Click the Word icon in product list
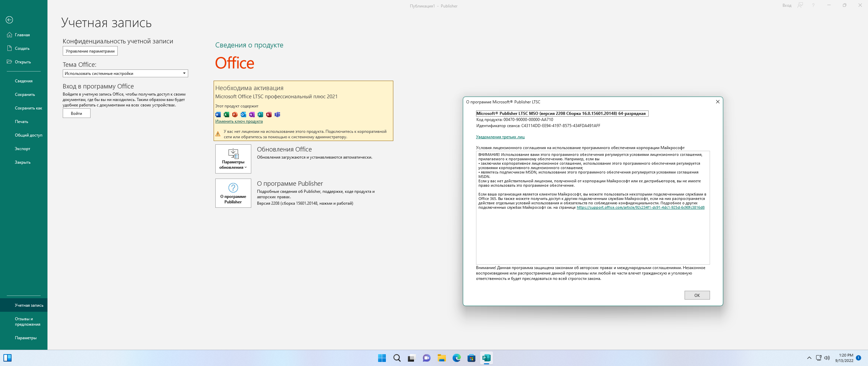868x366 pixels. coord(218,115)
